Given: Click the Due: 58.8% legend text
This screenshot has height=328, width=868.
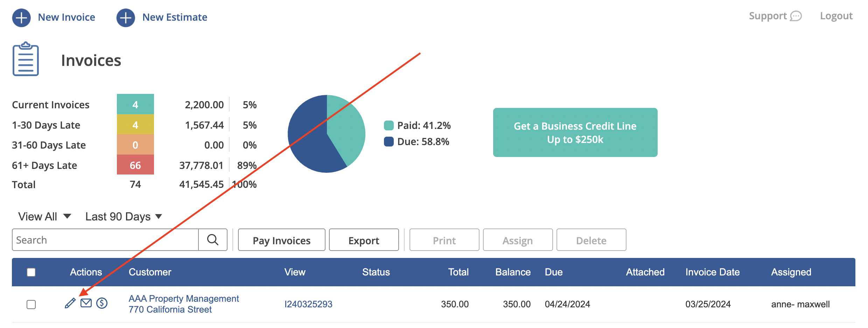Looking at the screenshot, I should (423, 142).
